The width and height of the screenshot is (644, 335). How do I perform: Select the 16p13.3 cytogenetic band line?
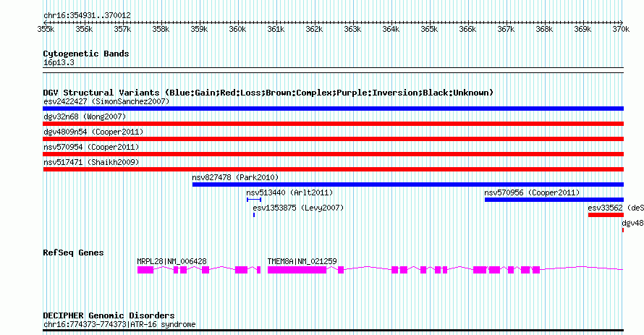pos(333,70)
